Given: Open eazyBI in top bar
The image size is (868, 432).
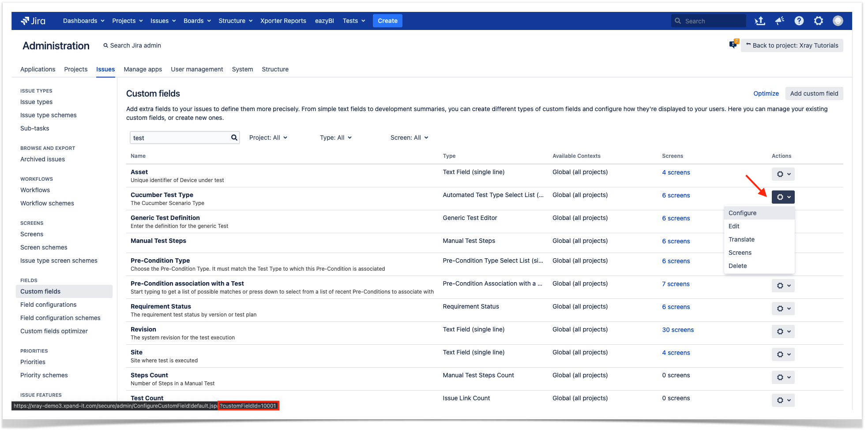Looking at the screenshot, I should [324, 21].
